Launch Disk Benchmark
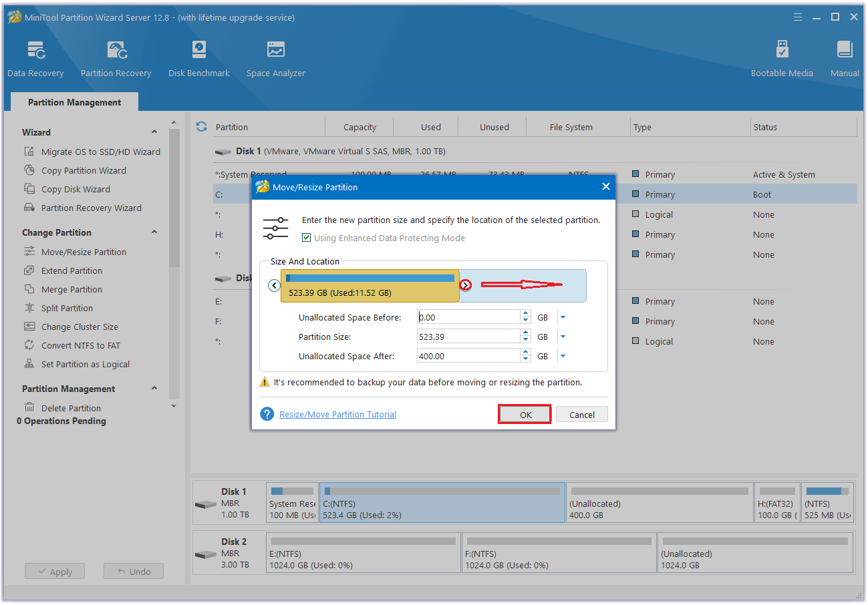868x605 pixels. (x=198, y=59)
